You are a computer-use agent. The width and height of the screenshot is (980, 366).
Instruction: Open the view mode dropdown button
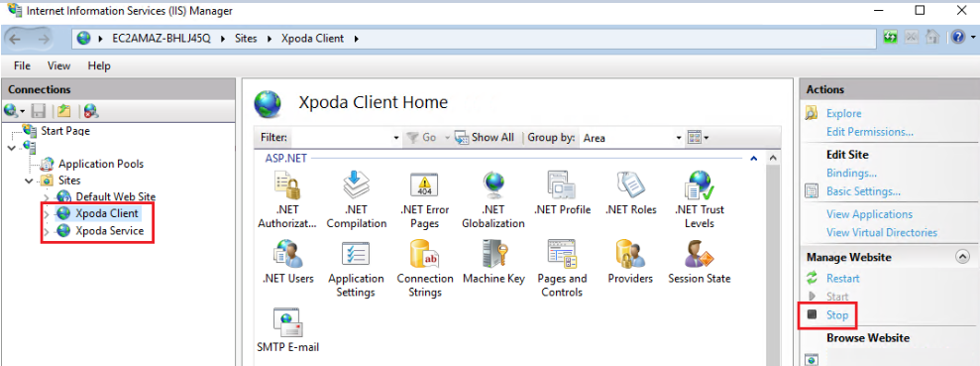699,138
